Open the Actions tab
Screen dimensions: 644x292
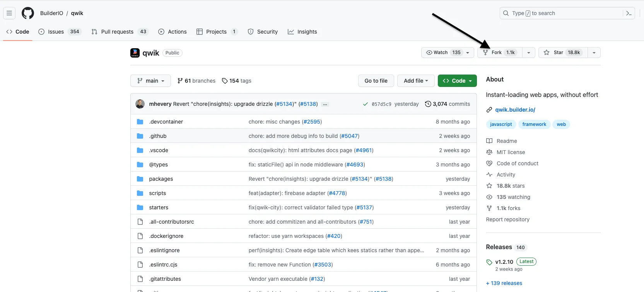click(173, 32)
